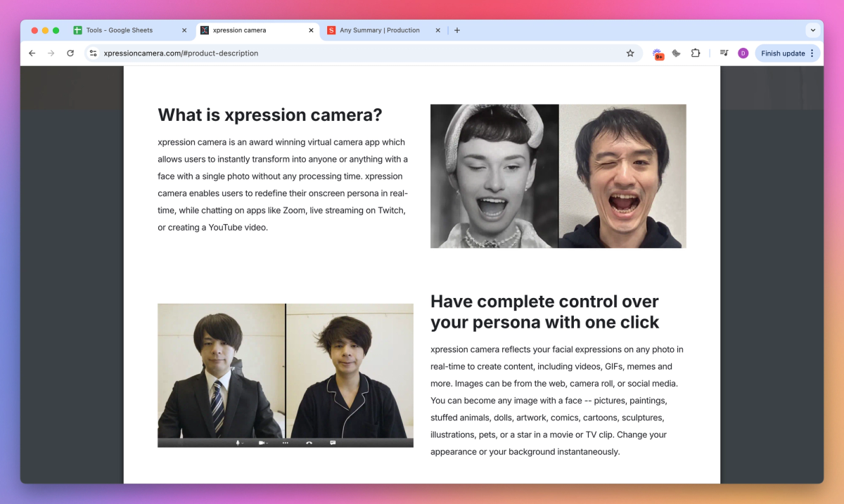
Task: Bookmark this page with the star icon
Action: coord(630,53)
